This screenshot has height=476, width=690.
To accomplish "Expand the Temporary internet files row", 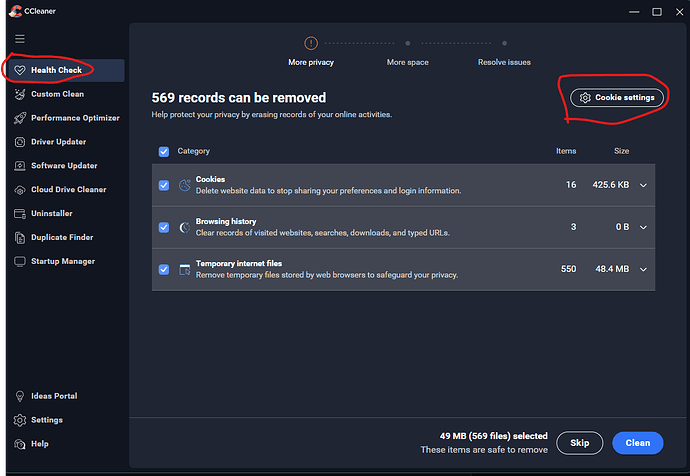I will click(x=643, y=269).
